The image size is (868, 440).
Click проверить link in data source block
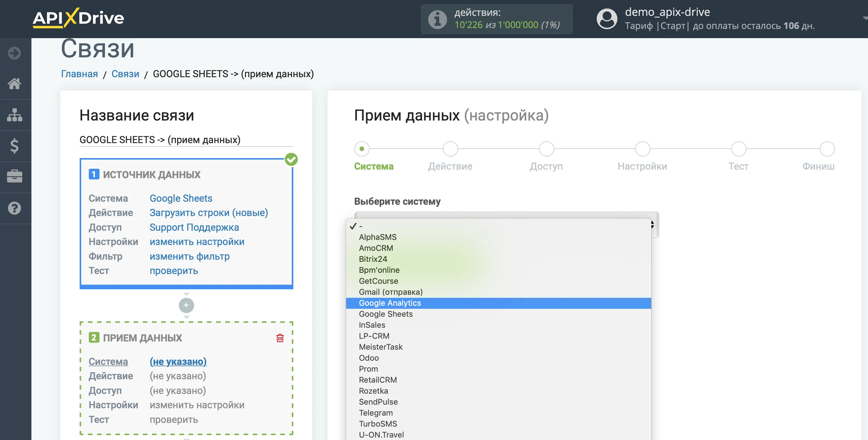tap(174, 271)
